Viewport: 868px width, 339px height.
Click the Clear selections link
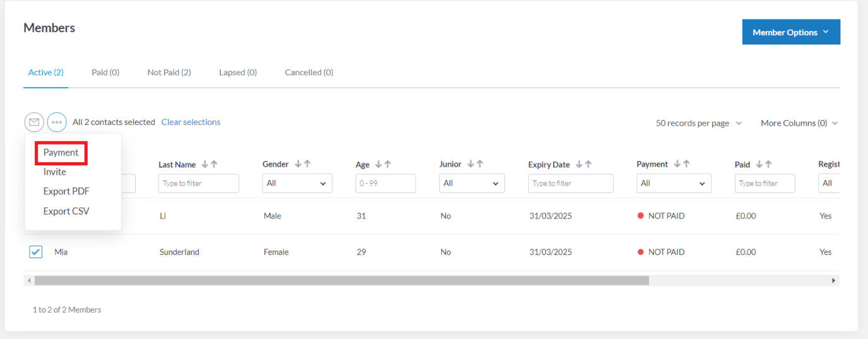[x=191, y=122]
